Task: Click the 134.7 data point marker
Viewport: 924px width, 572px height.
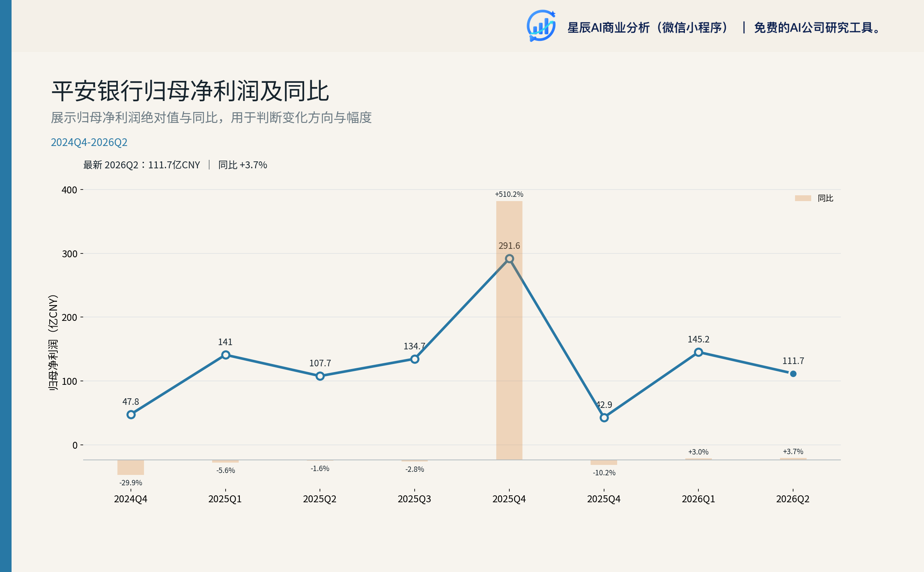Action: pos(415,359)
